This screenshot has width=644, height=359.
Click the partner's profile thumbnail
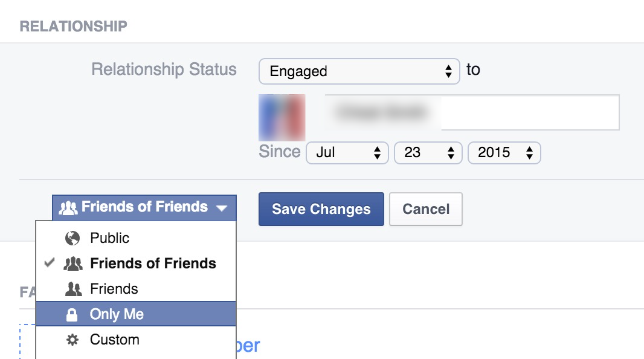(x=282, y=117)
